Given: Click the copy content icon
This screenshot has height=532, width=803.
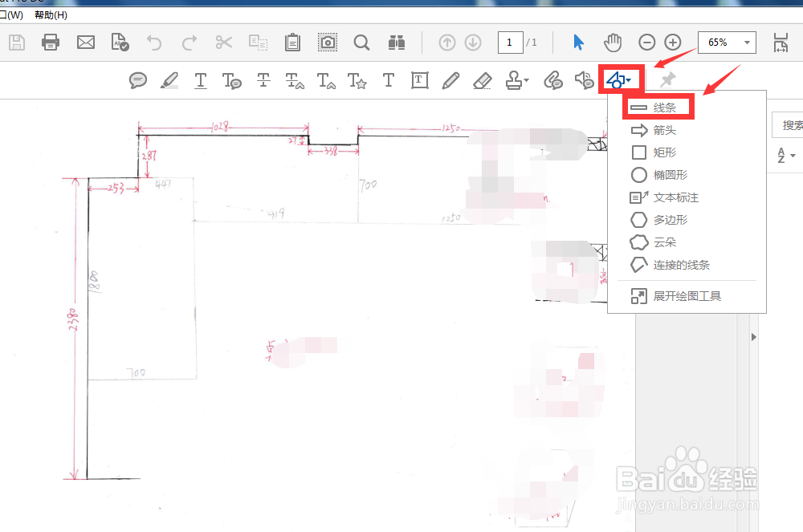Looking at the screenshot, I should point(258,43).
